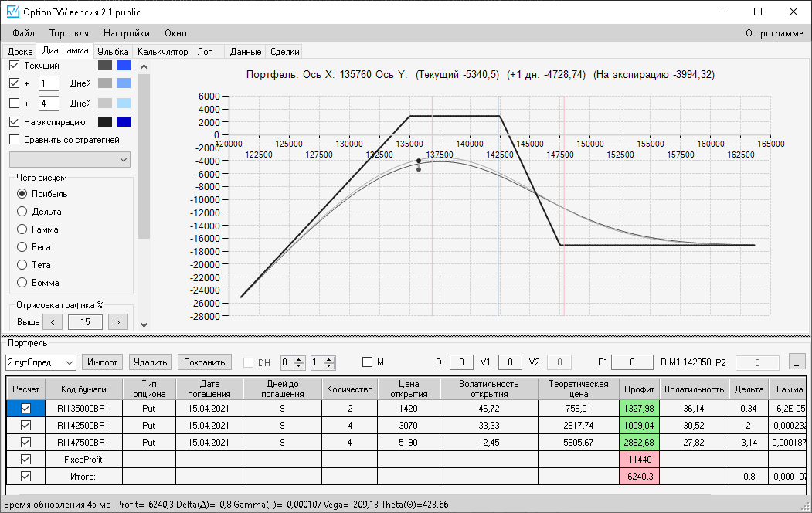This screenshot has width=812, height=513.
Task: Toggle the DH checkbox
Action: [x=249, y=363]
